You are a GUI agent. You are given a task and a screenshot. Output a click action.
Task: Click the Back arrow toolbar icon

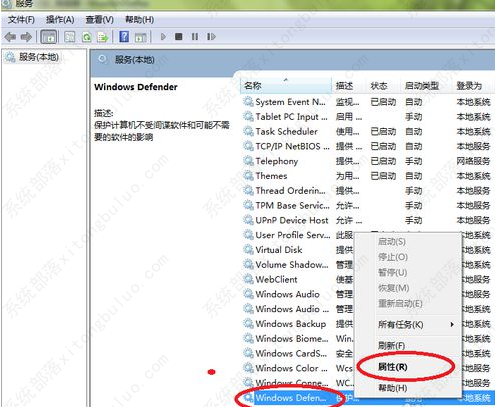pyautogui.click(x=10, y=37)
